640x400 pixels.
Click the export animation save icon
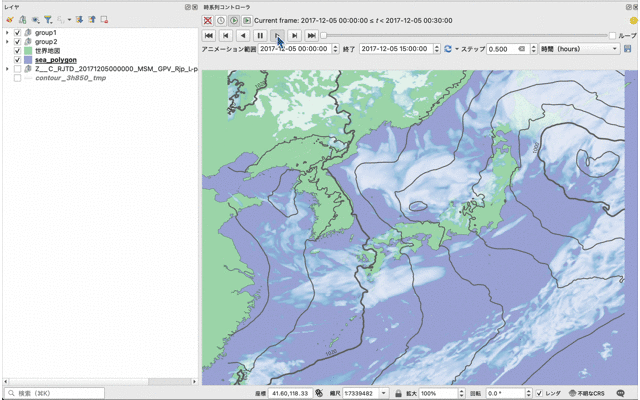[x=628, y=49]
